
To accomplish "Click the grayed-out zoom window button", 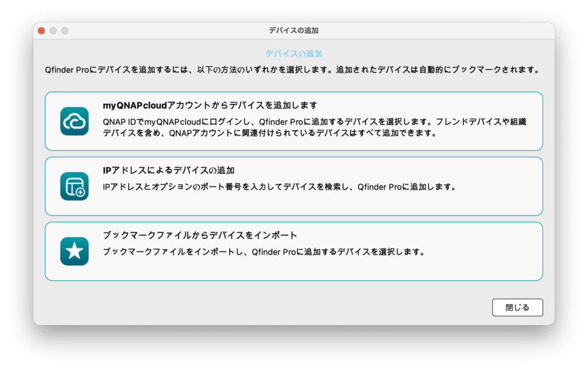I will [x=65, y=30].
